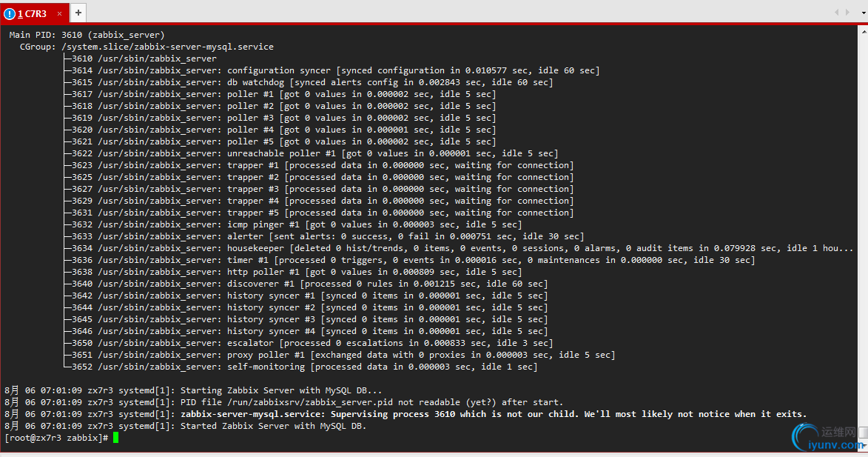Click the CGroup zabbix-server-mysql.service path
This screenshot has width=868, height=457.
point(168,47)
